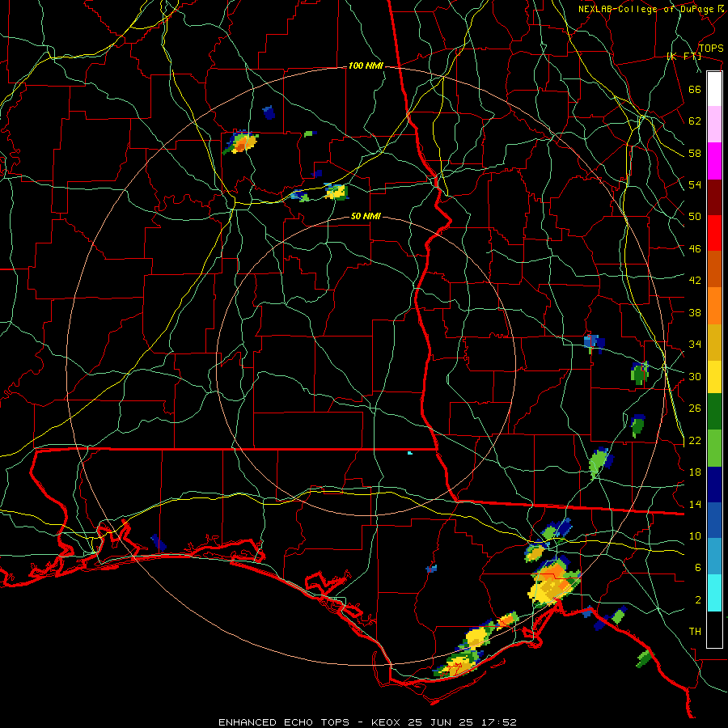728x728 pixels.
Task: Click the "TOPS" legend heading
Action: point(711,48)
